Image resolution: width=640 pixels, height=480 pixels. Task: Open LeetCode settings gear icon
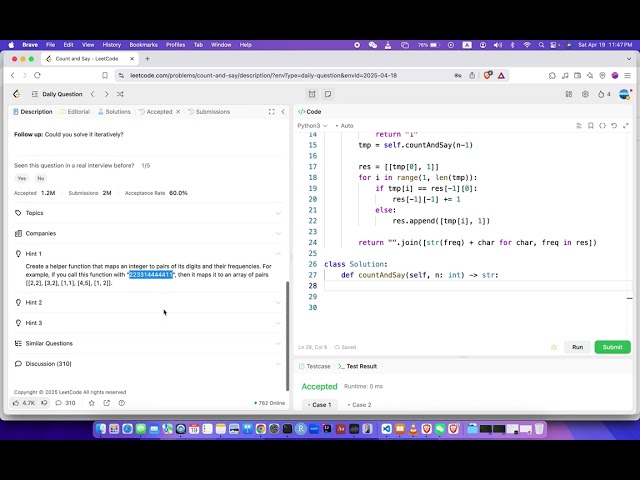tap(585, 94)
